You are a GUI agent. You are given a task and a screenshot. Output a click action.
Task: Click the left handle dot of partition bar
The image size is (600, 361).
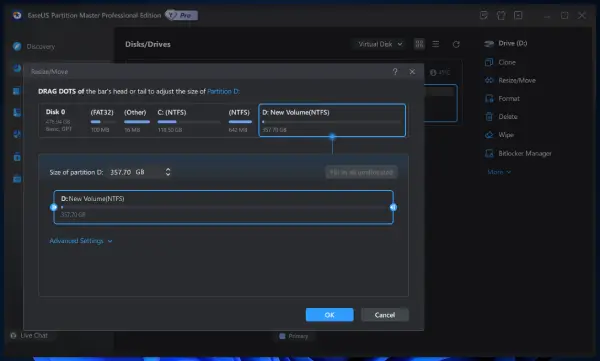coord(54,207)
